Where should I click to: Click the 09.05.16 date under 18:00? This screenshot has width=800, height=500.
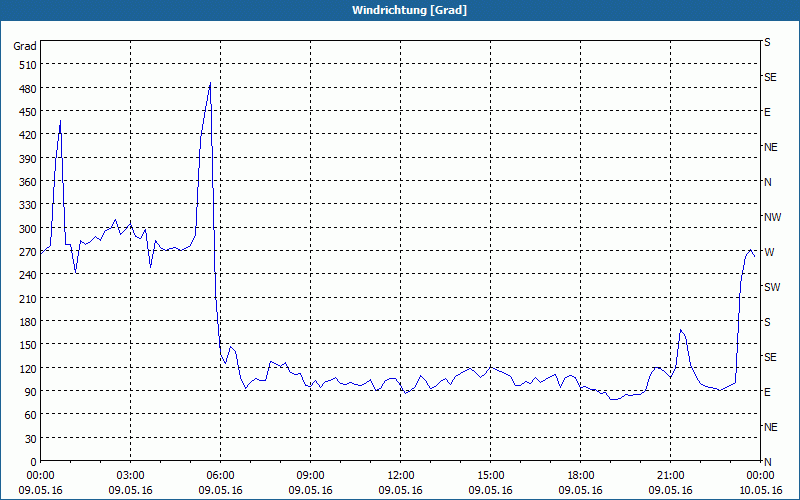(581, 490)
